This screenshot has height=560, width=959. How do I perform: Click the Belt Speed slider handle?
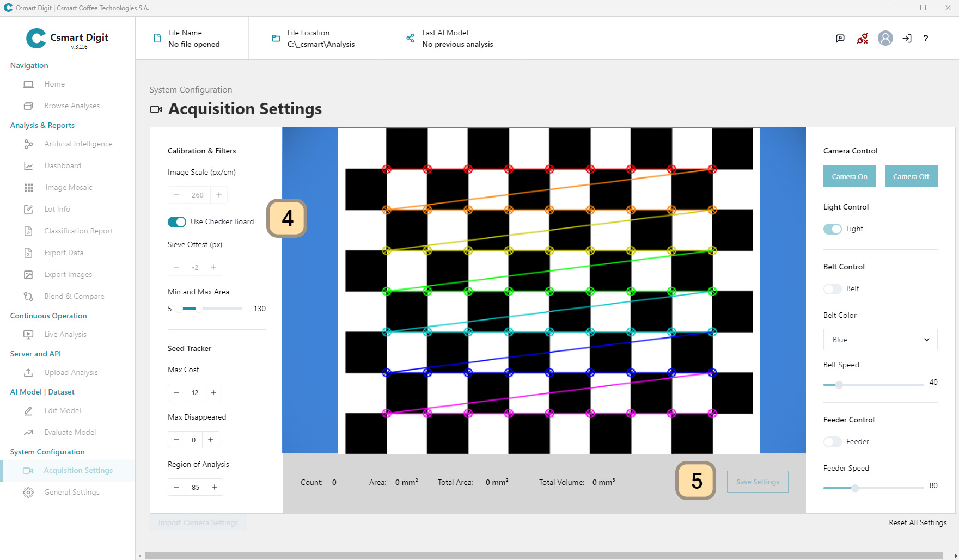tap(839, 385)
